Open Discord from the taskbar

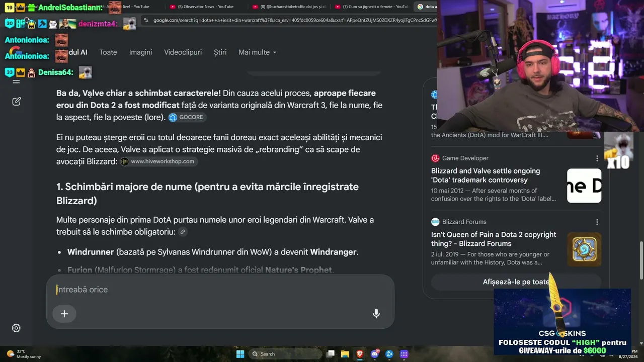tap(375, 354)
